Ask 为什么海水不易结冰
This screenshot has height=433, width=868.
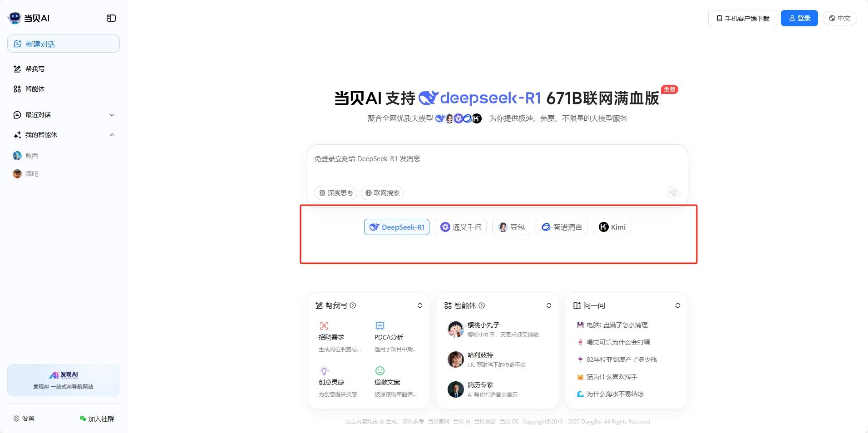tap(611, 394)
